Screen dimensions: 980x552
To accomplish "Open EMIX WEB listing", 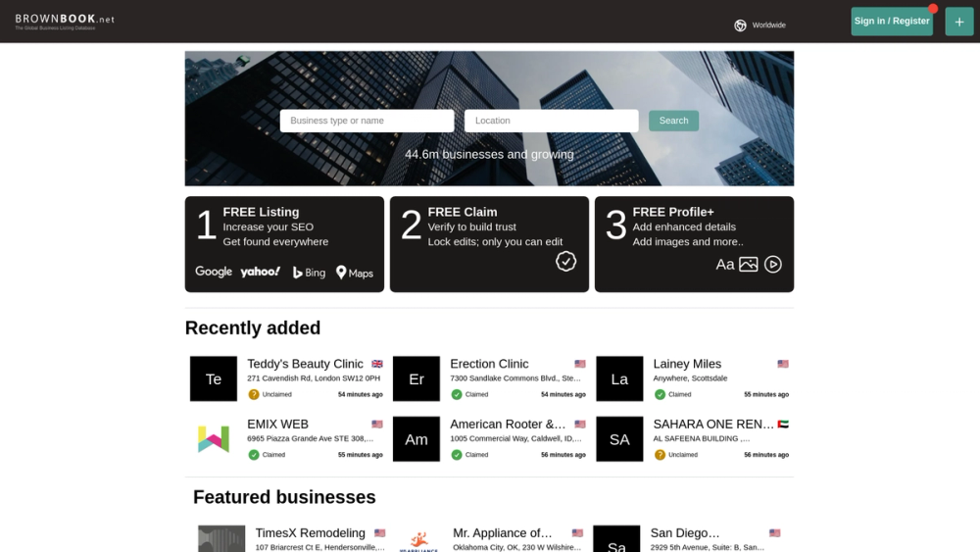I will pos(277,424).
